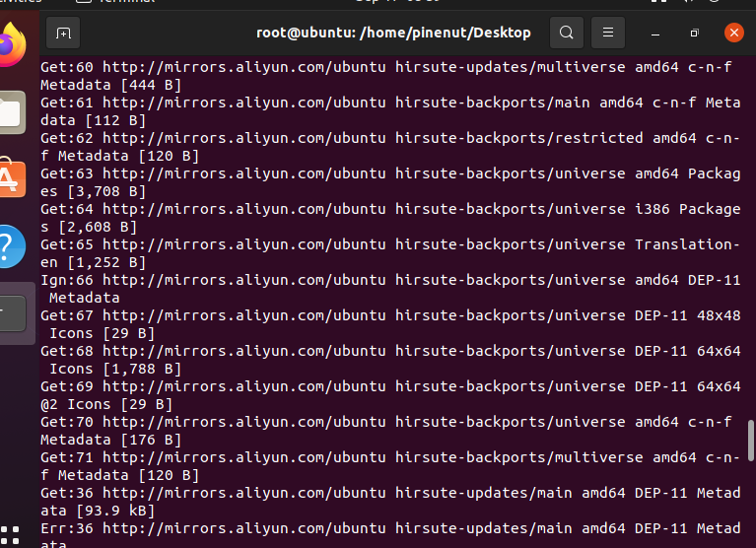Click the data [112 B] text

point(93,120)
